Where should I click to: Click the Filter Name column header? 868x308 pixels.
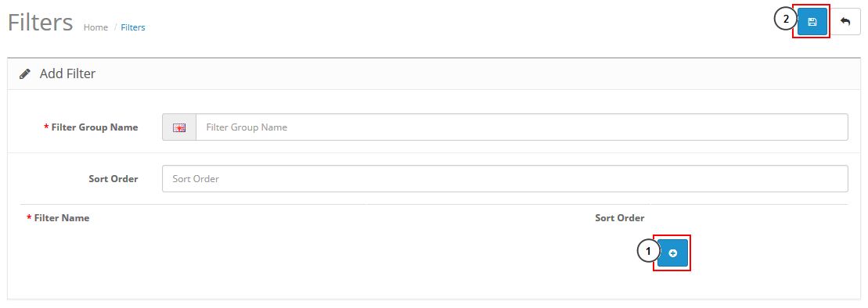click(62, 218)
